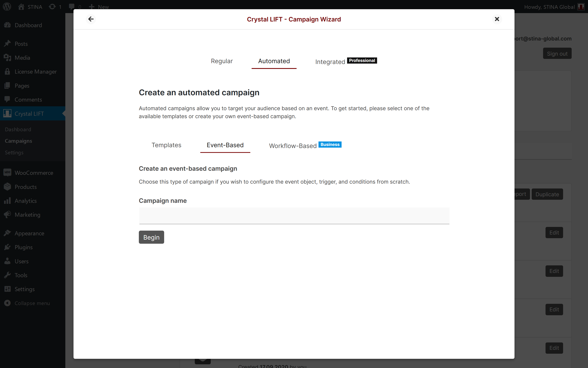Open WooCommerce menu item text
Viewport: 588px width, 368px height.
point(34,173)
